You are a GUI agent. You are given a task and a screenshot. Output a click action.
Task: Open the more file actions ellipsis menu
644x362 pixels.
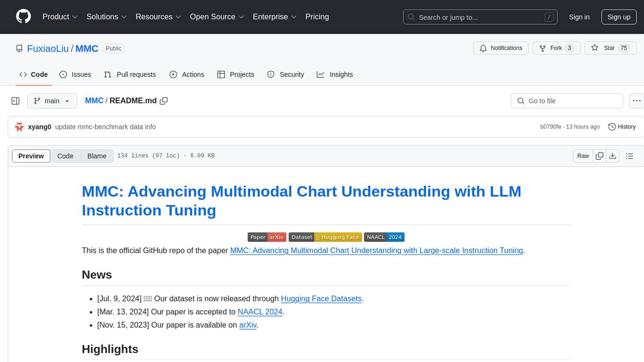tap(637, 101)
